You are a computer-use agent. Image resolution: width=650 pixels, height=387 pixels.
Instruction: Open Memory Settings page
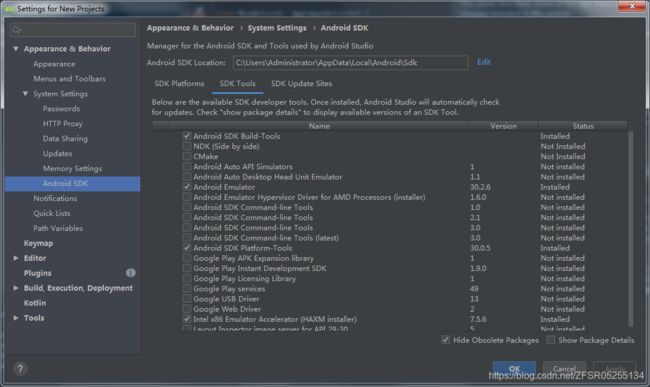(72, 168)
